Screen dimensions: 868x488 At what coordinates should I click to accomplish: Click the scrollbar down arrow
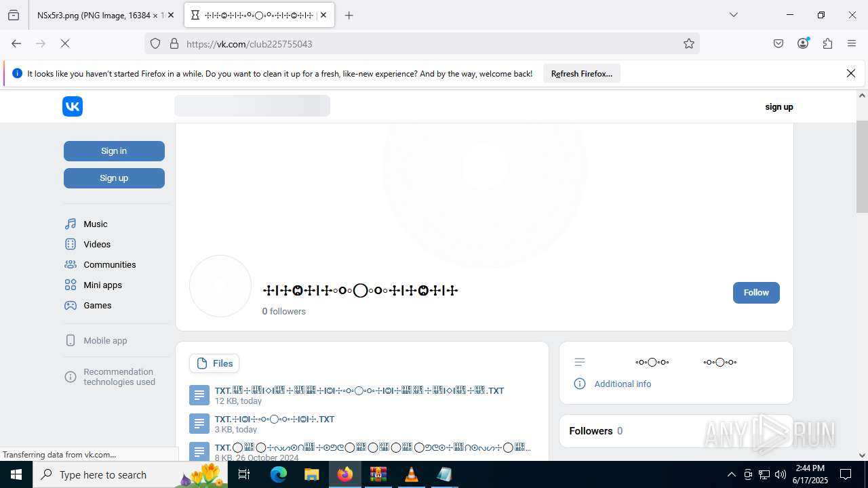[x=862, y=455]
